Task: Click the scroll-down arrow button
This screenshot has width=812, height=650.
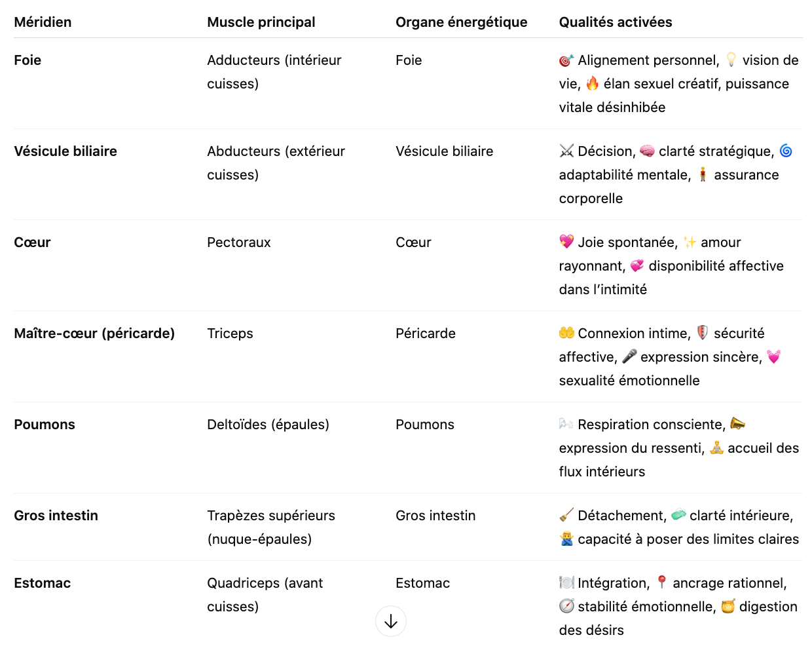Action: click(391, 621)
